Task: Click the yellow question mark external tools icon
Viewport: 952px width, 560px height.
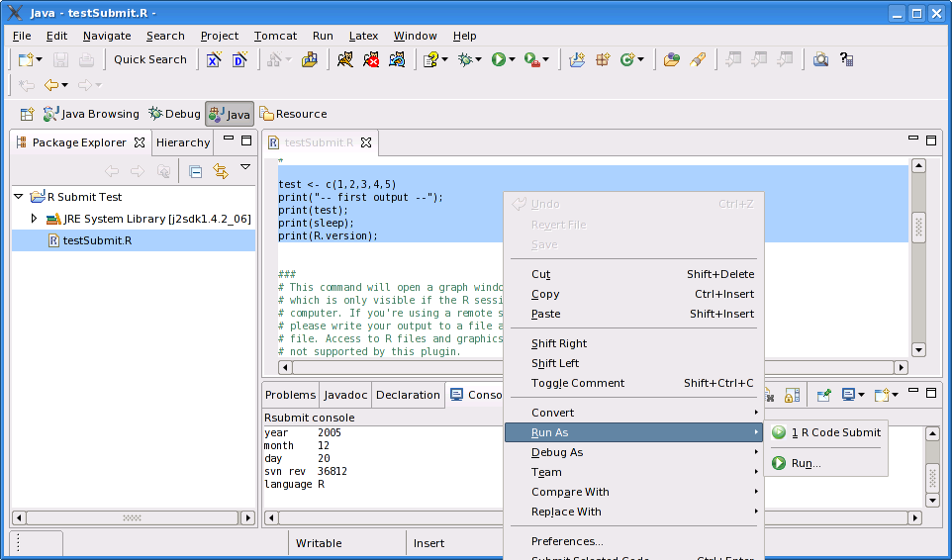Action: [430, 59]
